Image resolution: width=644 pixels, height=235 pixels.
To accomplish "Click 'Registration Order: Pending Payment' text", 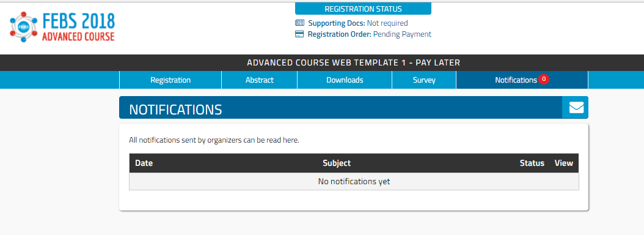I will pos(369,34).
